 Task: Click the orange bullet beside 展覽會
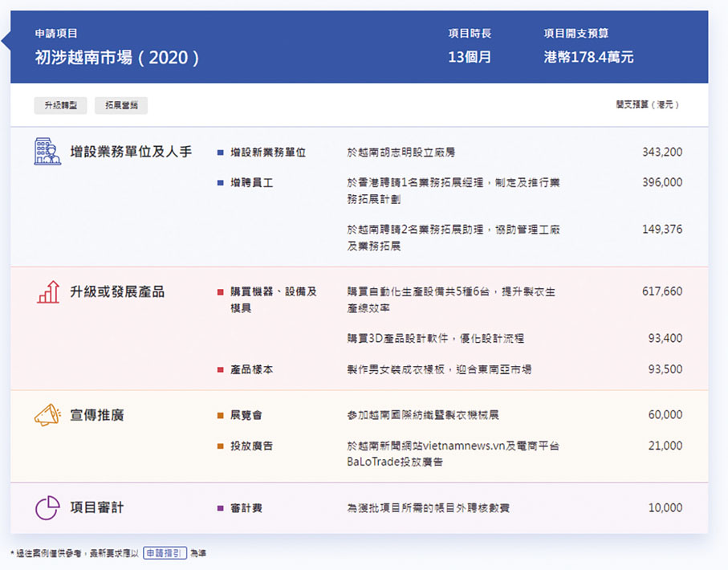click(x=221, y=416)
